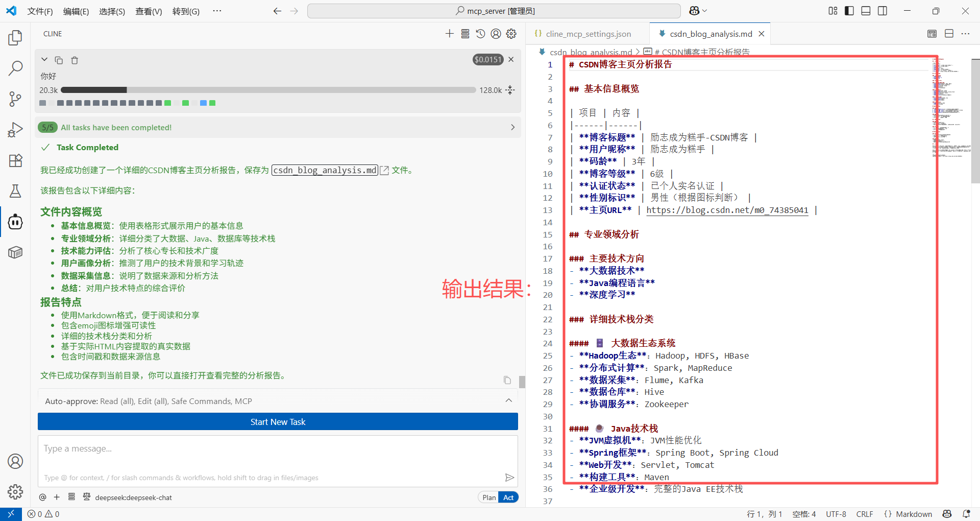Click the mcp_server command center search

coord(494,11)
